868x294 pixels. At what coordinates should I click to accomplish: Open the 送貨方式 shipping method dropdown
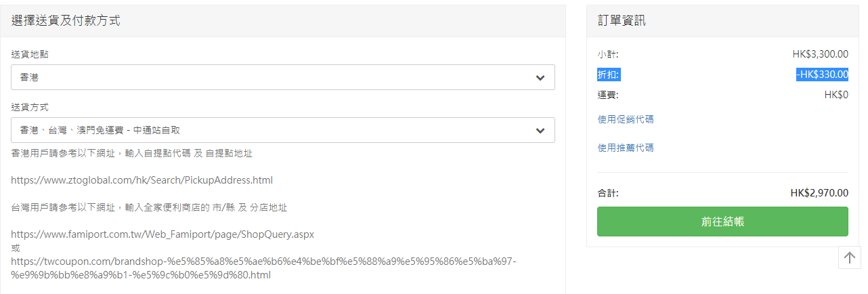click(x=283, y=130)
